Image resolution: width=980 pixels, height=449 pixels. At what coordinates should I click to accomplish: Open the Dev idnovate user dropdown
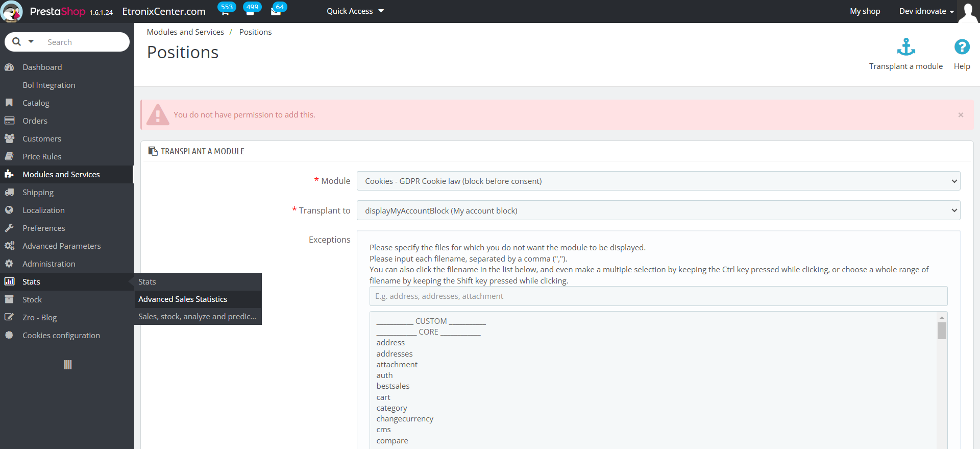click(926, 11)
